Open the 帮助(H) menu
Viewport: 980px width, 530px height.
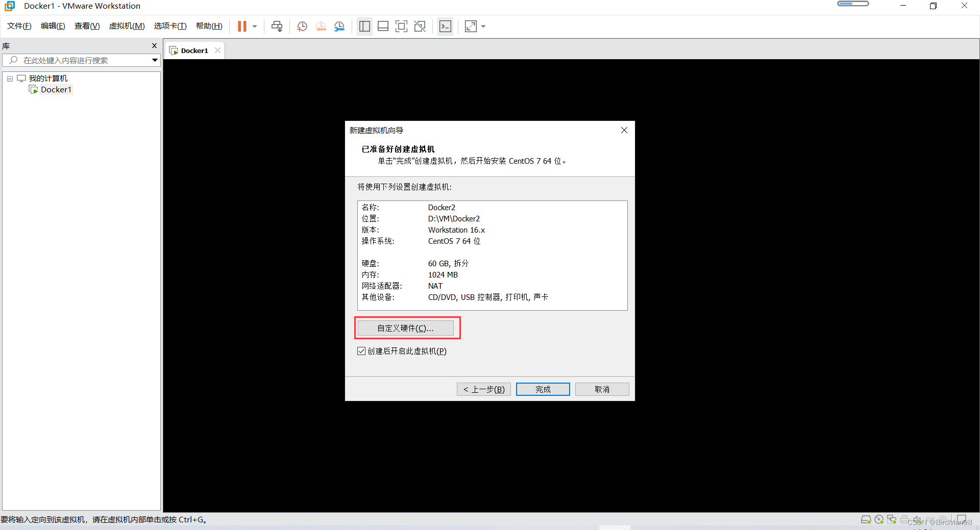209,26
